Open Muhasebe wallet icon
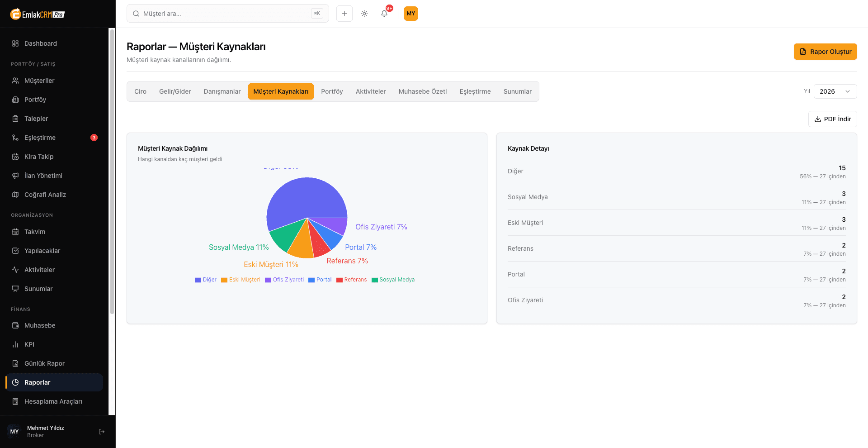The width and height of the screenshot is (868, 448). coord(15,325)
